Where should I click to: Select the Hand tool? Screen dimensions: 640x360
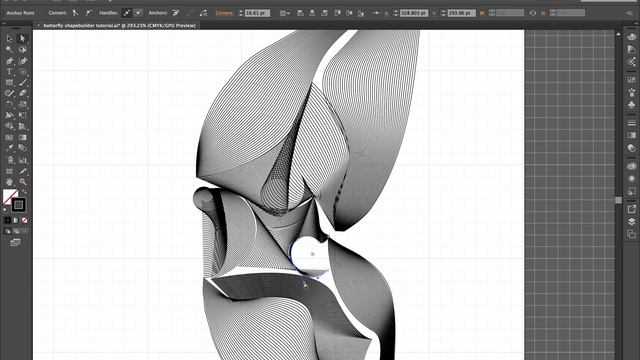pos(9,182)
